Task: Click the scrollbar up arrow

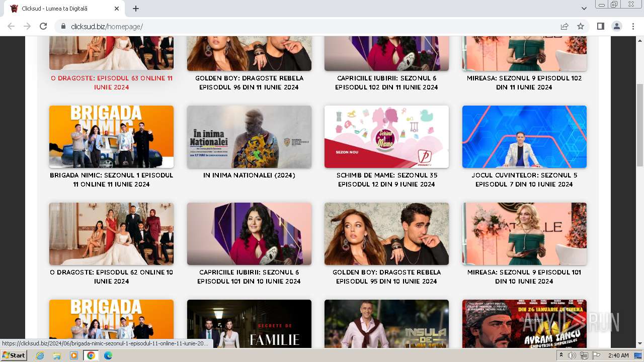Action: point(640,40)
